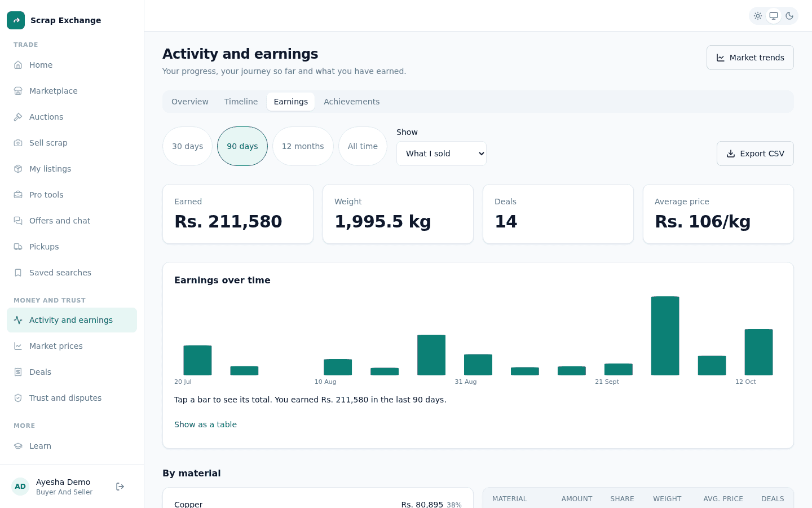The height and width of the screenshot is (508, 812).
Task: Click the Learn graduation cap icon
Action: click(18, 446)
